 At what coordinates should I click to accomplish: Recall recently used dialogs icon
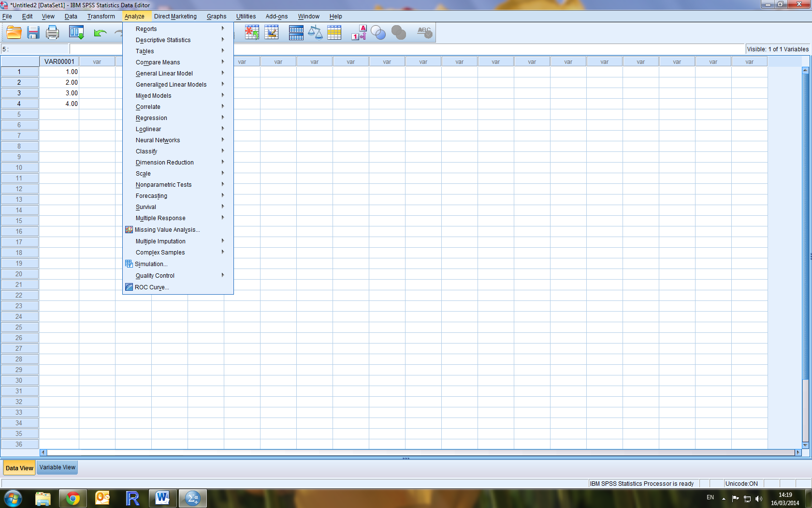(76, 32)
